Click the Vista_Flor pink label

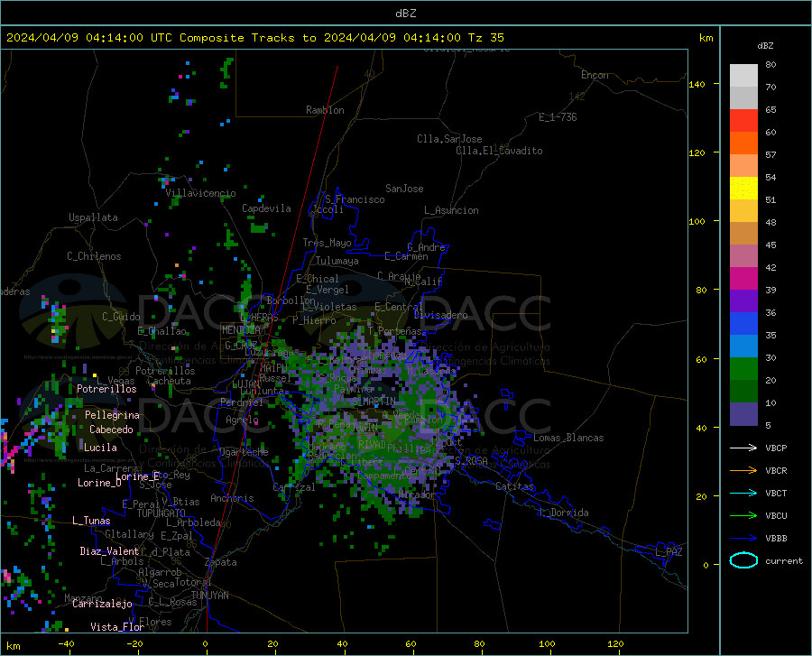pos(117,627)
